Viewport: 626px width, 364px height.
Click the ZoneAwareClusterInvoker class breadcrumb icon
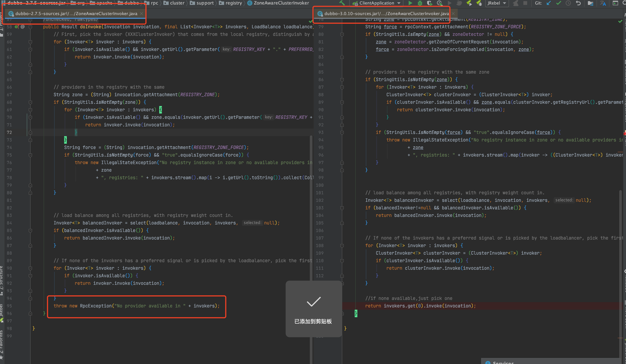[x=250, y=3]
